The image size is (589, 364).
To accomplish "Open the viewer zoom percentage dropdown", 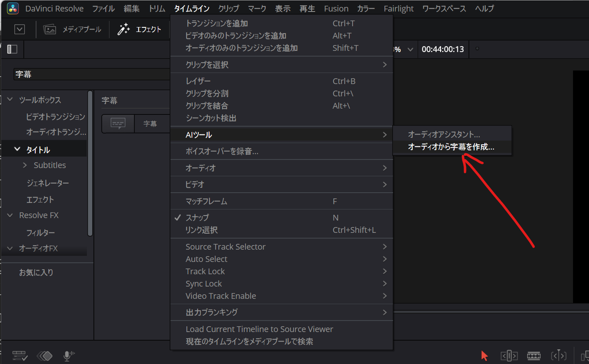I will tap(410, 50).
